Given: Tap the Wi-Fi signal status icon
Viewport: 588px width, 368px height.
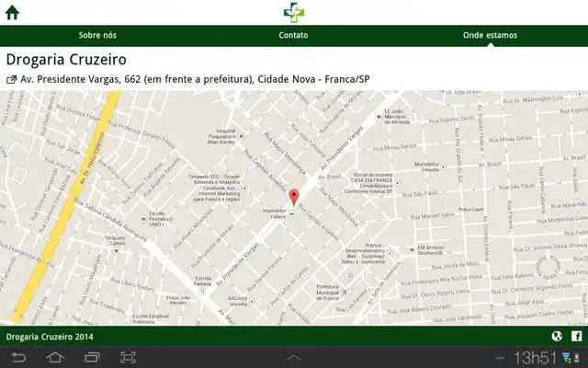Looking at the screenshot, I should tap(566, 358).
